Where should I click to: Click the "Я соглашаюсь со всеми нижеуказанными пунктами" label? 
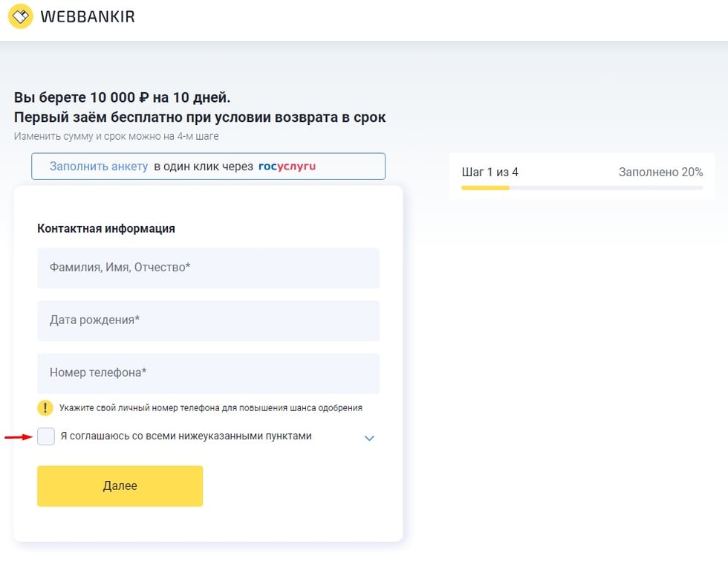[x=186, y=436]
